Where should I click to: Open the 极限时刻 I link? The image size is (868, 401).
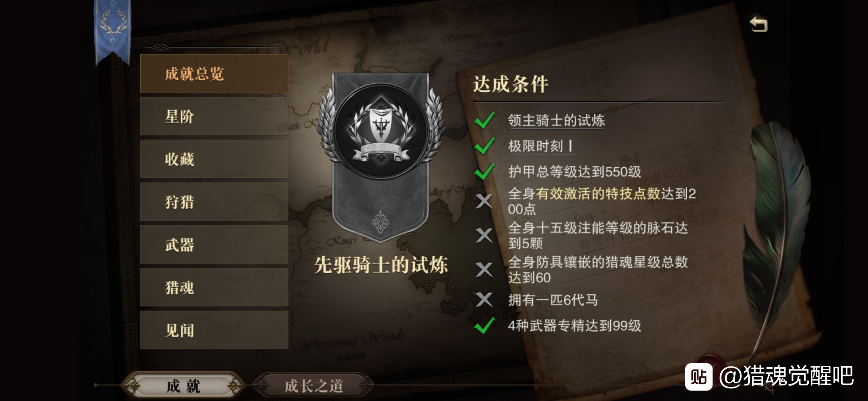pyautogui.click(x=541, y=146)
